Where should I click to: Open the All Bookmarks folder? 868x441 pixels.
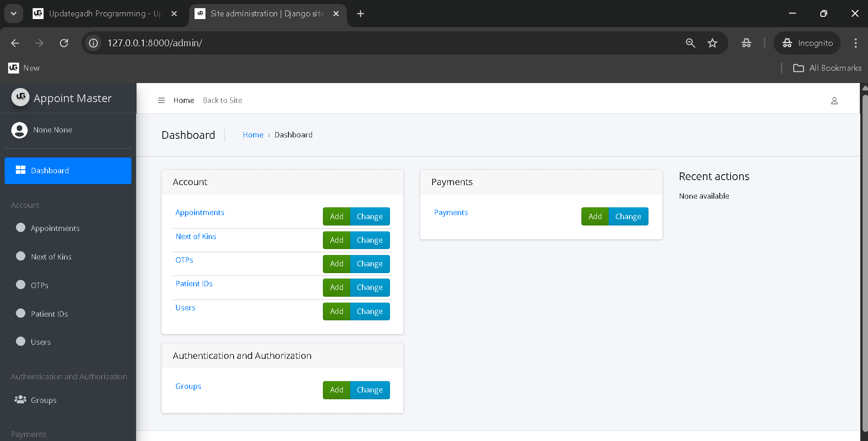point(826,68)
